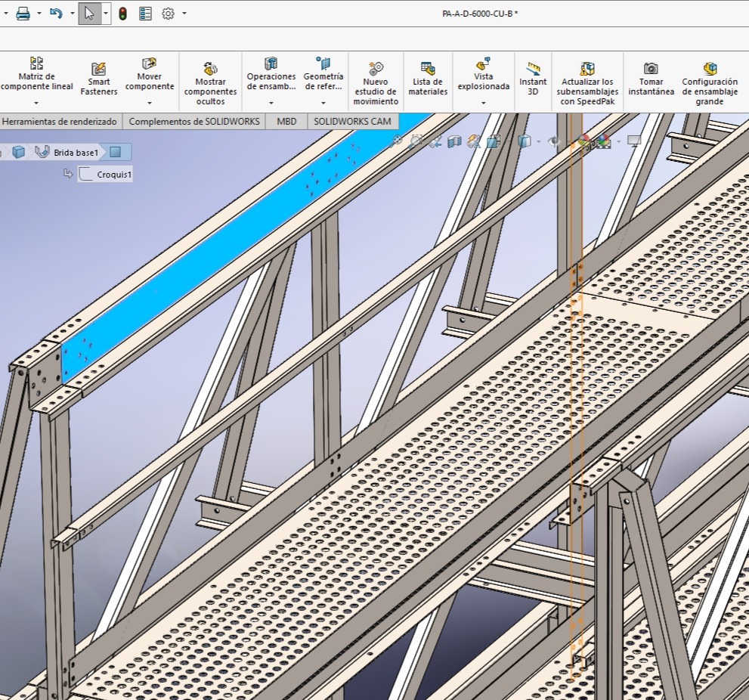Open Vista explosionada dropdown arrow
Viewport: 749px width, 700px height.
click(x=484, y=103)
